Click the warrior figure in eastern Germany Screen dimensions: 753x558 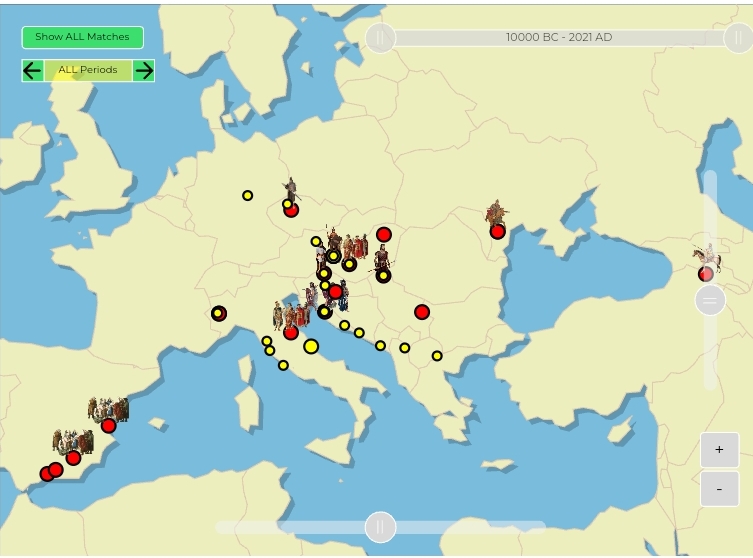[291, 189]
